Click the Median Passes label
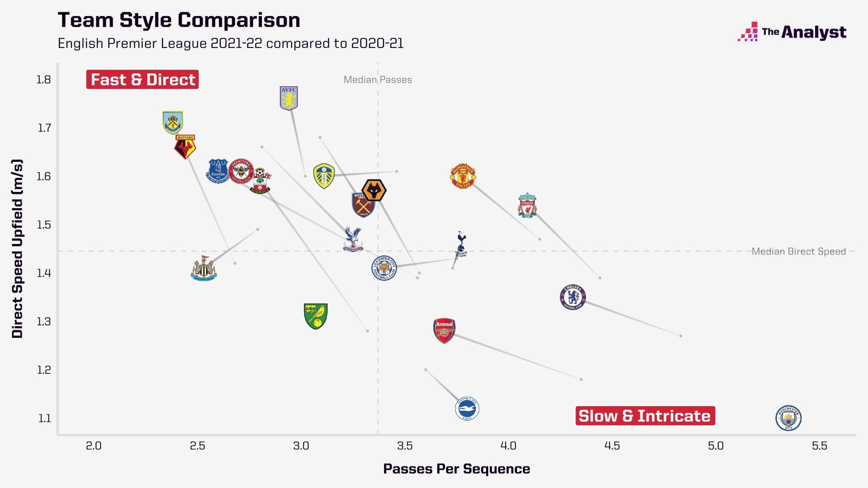 378,80
